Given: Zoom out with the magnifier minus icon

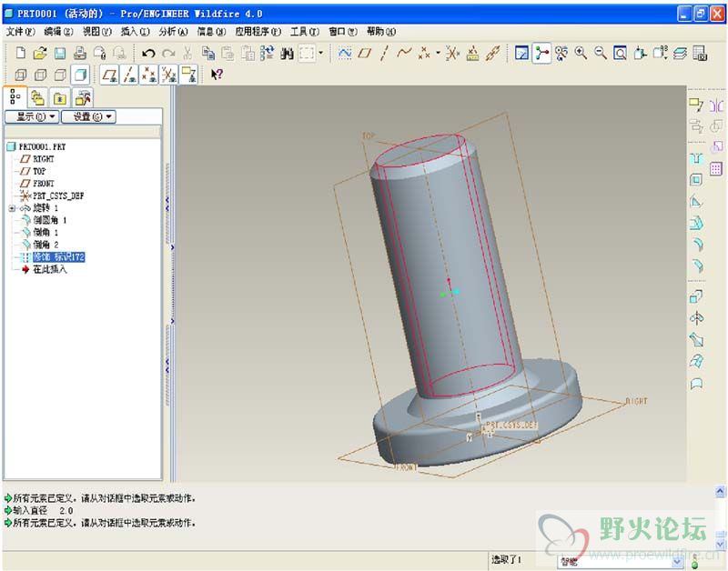Looking at the screenshot, I should (x=601, y=54).
